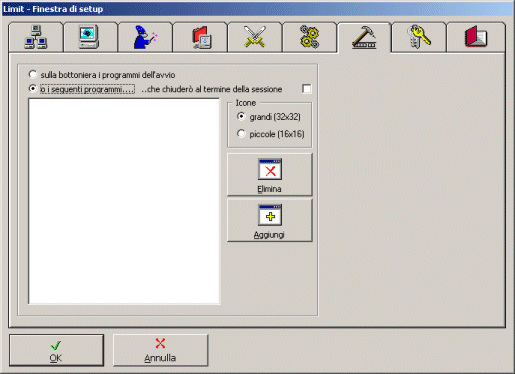
Task: Click inside the empty programs list
Action: tap(124, 201)
